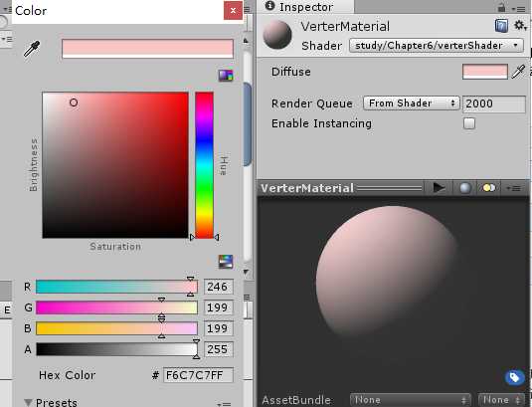
Task: Click the blue asset label tag icon
Action: [x=514, y=377]
